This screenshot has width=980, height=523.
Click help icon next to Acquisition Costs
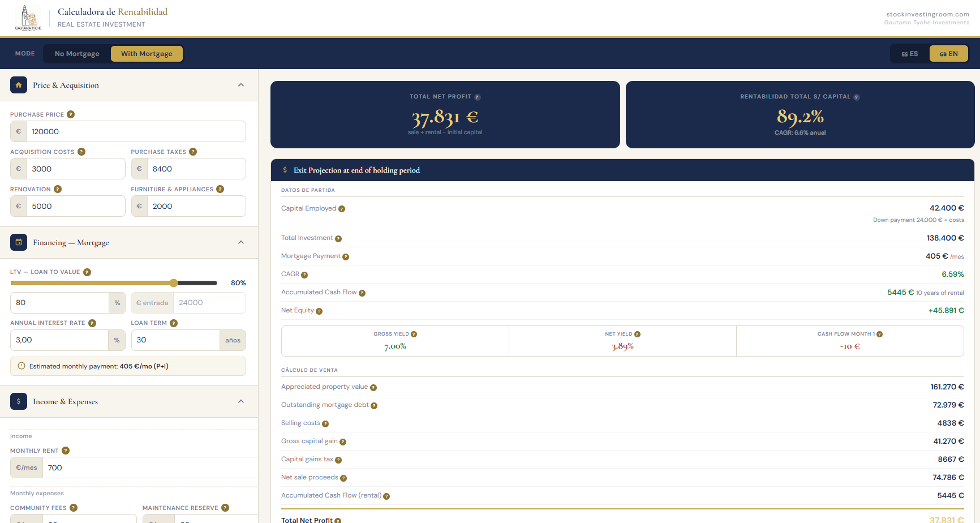click(x=81, y=152)
